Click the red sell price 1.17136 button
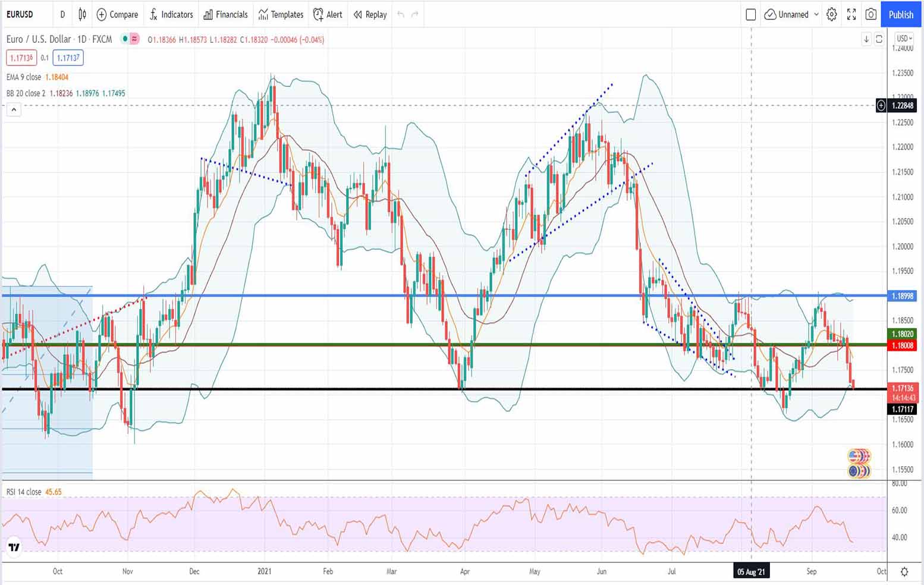The height and width of the screenshot is (585, 924). tap(21, 58)
